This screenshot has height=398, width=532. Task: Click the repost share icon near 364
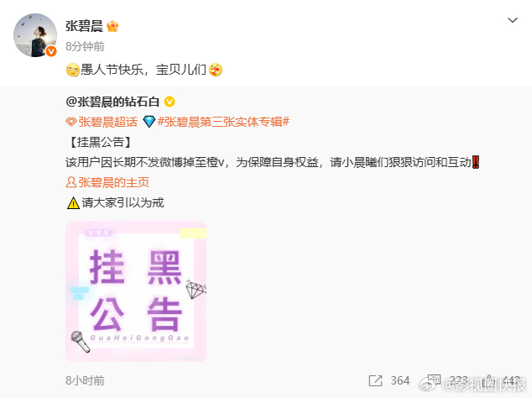pos(375,380)
